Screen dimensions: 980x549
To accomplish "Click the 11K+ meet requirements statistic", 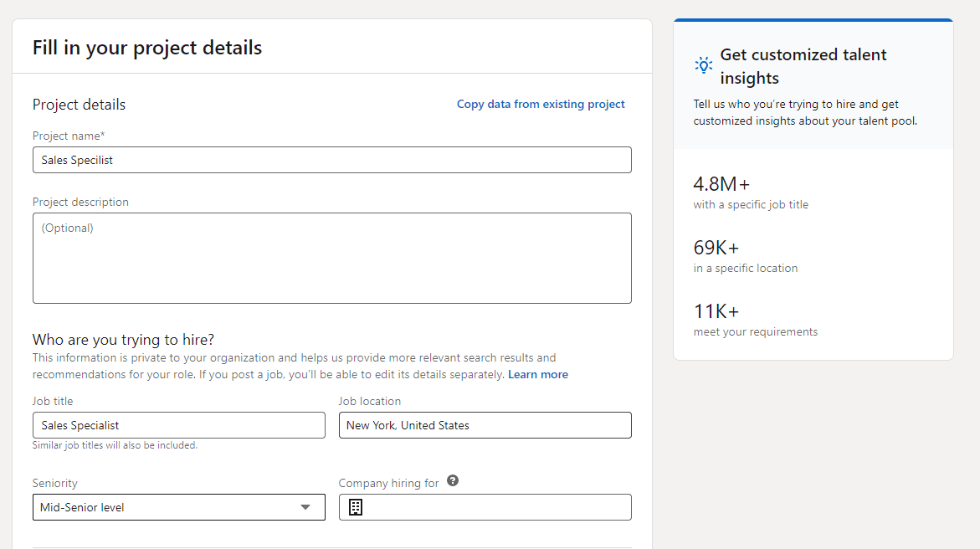I will (x=716, y=311).
